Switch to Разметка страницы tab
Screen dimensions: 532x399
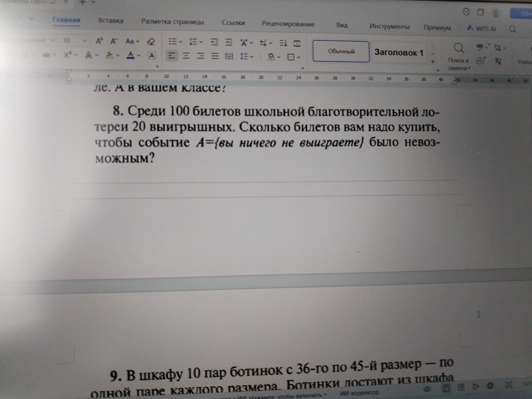173,22
